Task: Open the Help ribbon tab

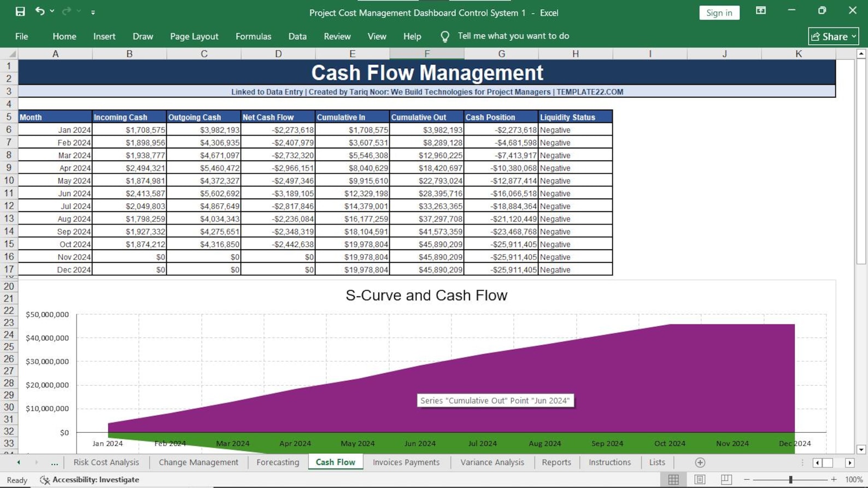Action: (x=412, y=37)
